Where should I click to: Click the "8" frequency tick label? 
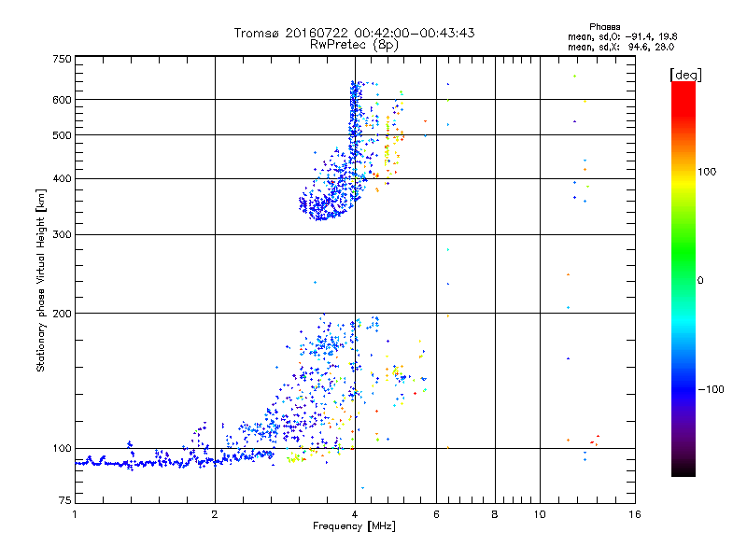[495, 514]
